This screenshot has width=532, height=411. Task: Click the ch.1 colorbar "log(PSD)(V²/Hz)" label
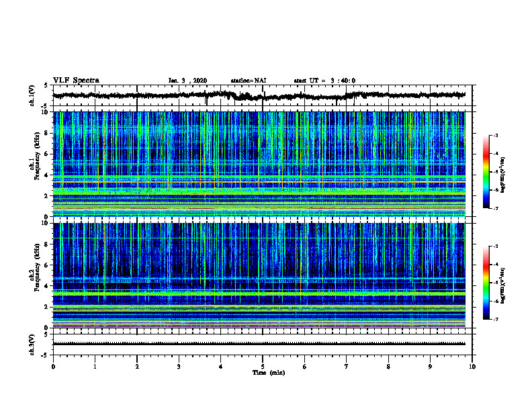503,175
